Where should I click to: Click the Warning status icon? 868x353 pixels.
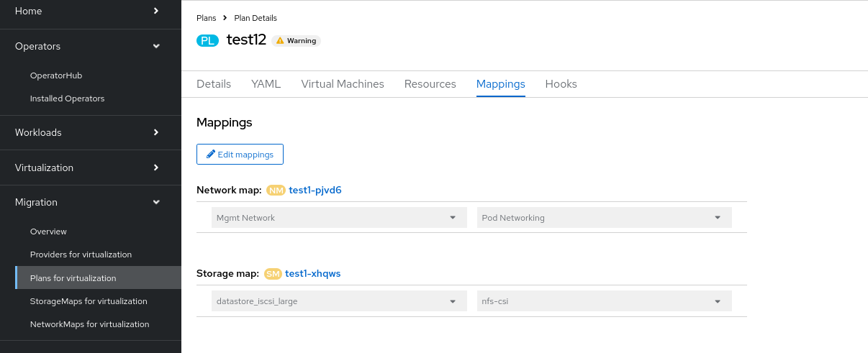279,41
